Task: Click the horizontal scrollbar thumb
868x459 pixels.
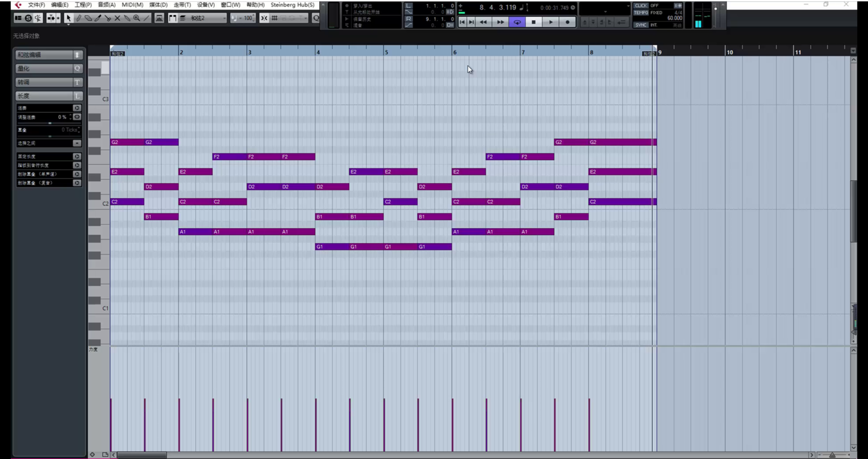Action: tap(142, 455)
